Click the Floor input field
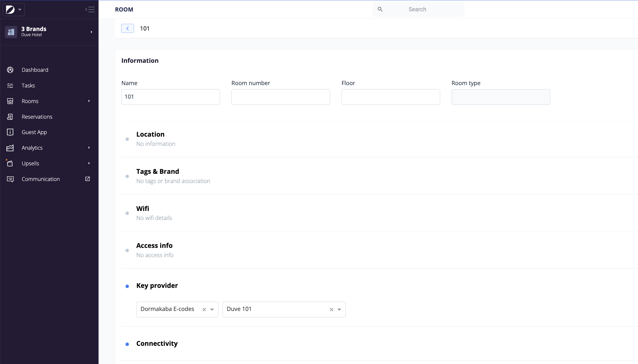638x364 pixels. pyautogui.click(x=391, y=97)
